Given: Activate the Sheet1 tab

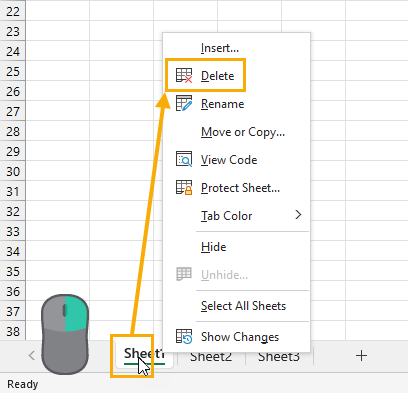Looking at the screenshot, I should click(x=144, y=355).
